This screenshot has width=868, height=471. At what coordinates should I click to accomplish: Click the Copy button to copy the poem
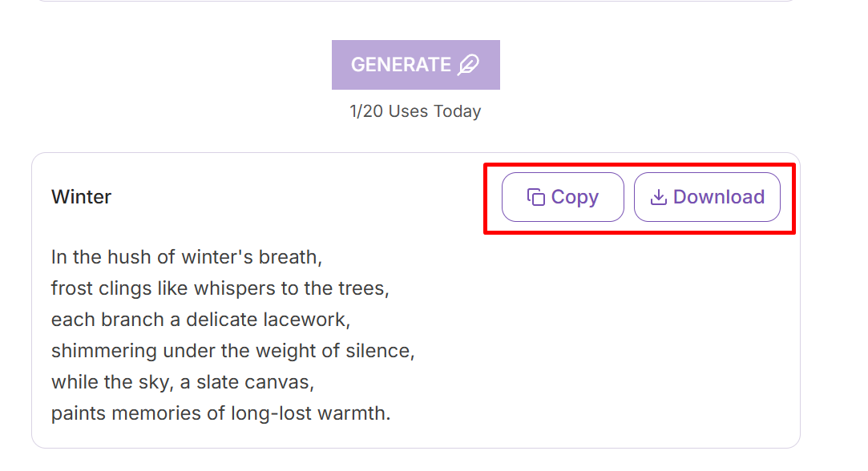coord(562,196)
